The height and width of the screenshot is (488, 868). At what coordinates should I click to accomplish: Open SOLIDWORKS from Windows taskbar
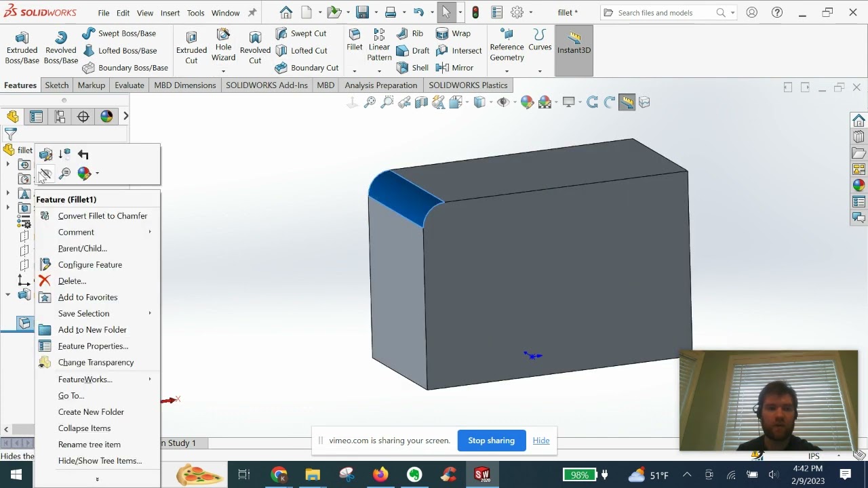pos(482,474)
